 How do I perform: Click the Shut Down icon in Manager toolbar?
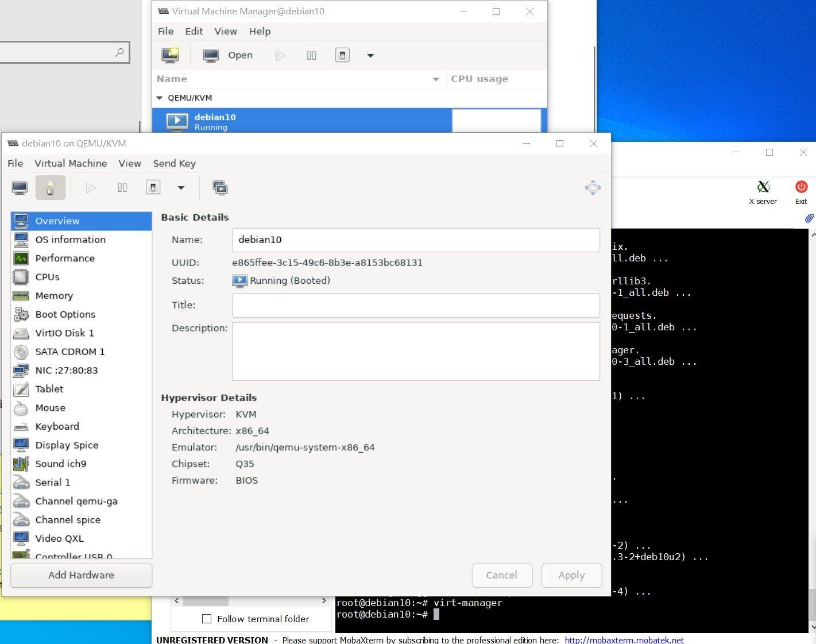342,56
